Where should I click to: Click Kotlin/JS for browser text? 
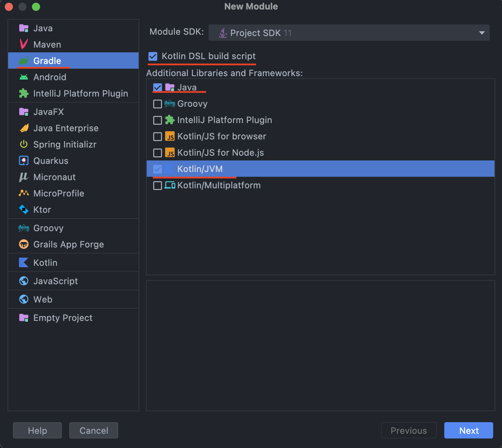click(x=222, y=136)
